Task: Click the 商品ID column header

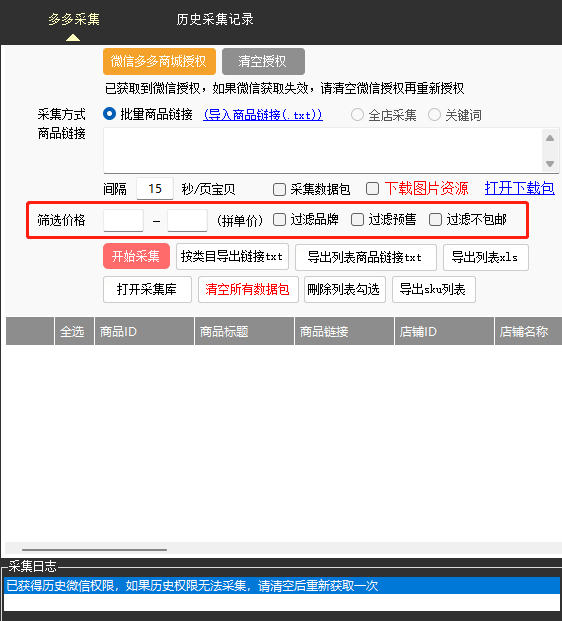Action: 145,331
